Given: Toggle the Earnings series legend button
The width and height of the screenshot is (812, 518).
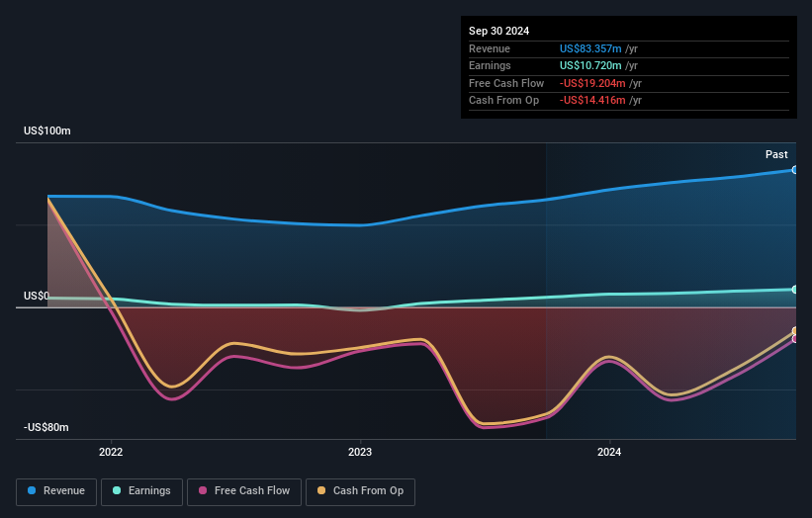Looking at the screenshot, I should coord(141,491).
